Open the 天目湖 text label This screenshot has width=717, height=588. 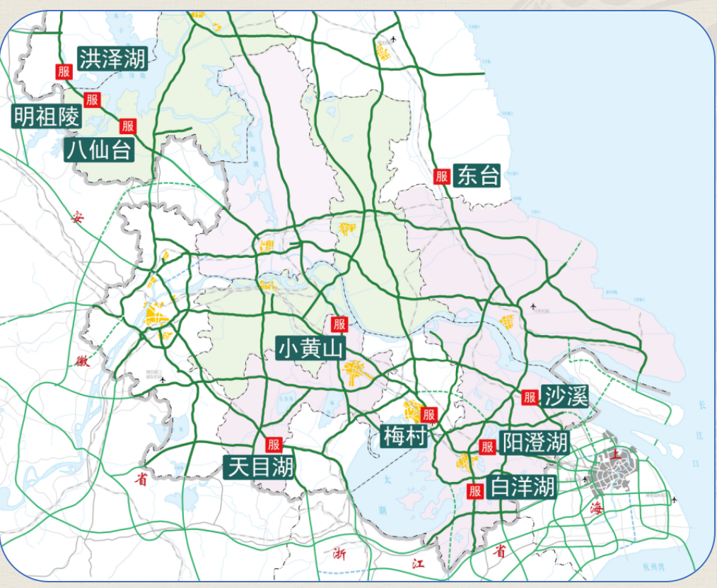coord(259,467)
